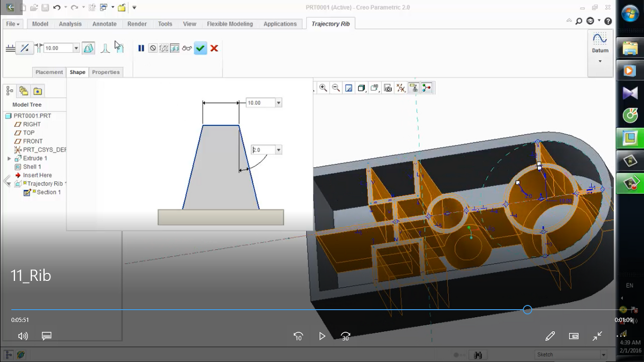Select the RIGHT datum plane in Model Tree
Image resolution: width=644 pixels, height=362 pixels.
point(32,124)
